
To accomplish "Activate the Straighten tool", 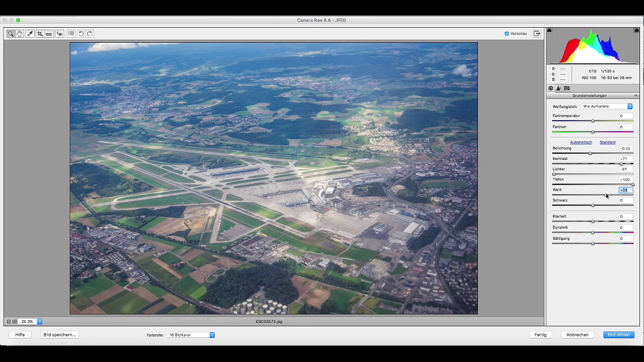I will 49,34.
